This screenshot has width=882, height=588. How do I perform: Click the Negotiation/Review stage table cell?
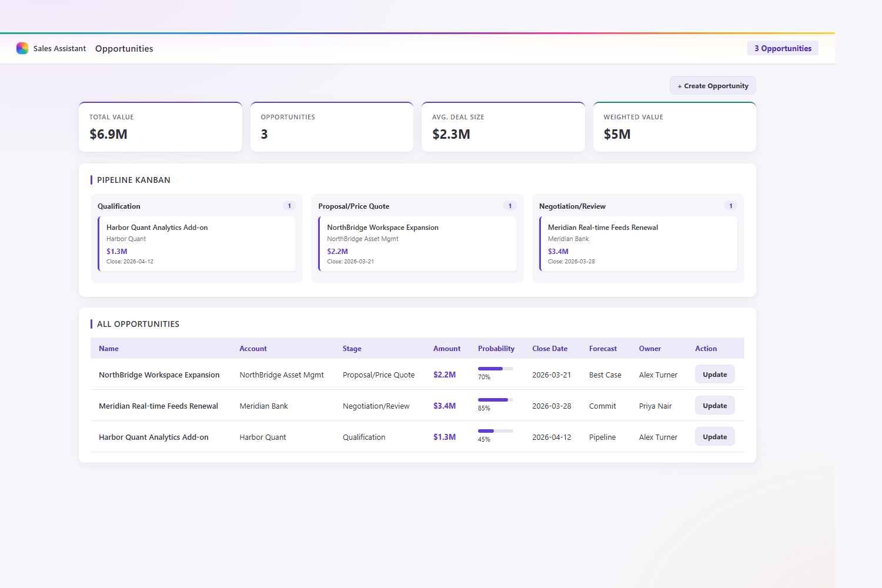click(376, 406)
